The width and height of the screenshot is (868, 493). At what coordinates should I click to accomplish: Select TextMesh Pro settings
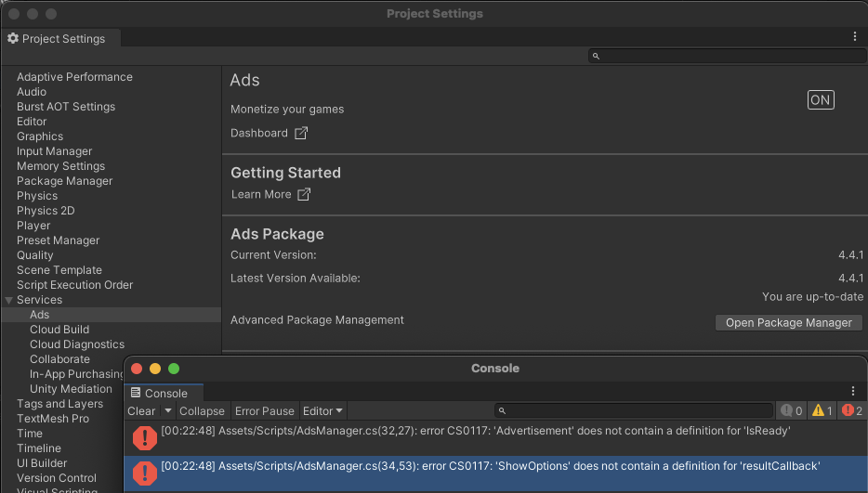53,419
